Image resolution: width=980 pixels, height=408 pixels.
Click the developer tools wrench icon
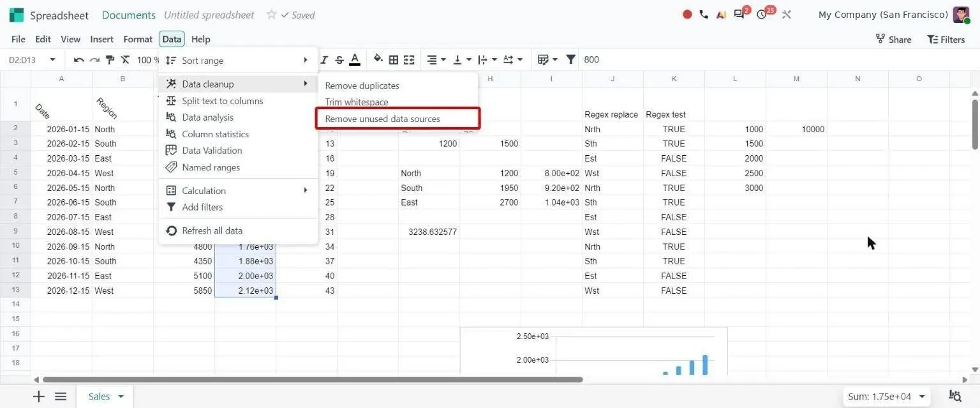pos(787,14)
